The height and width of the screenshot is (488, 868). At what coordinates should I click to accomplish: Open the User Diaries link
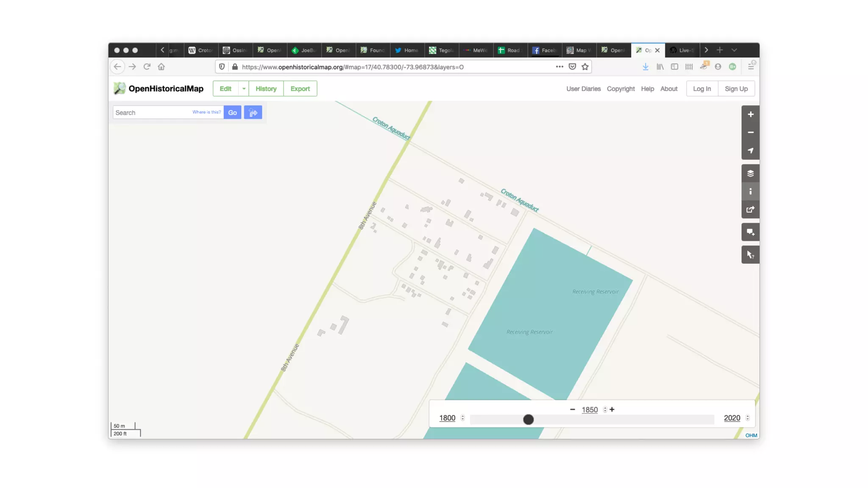(583, 89)
